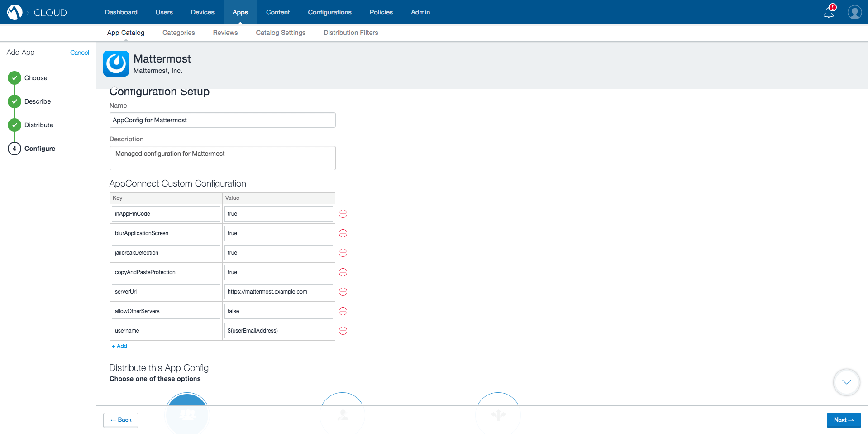The width and height of the screenshot is (868, 434).
Task: Switch to the Reviews tab
Action: tap(225, 33)
